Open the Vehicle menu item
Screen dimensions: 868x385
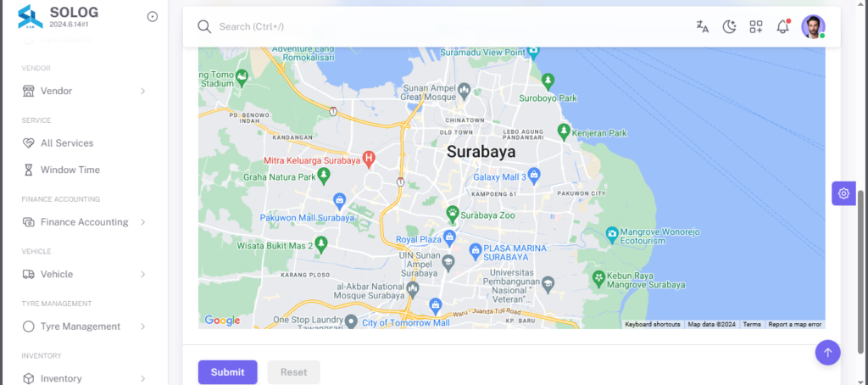pyautogui.click(x=84, y=274)
